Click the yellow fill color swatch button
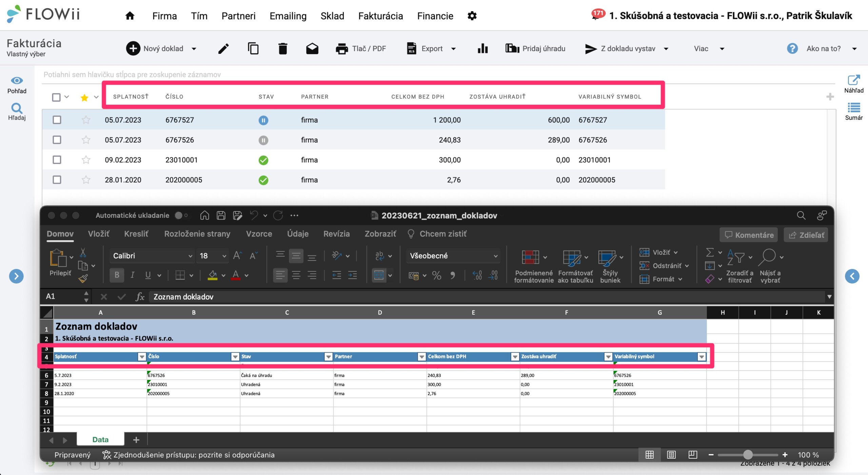Image resolution: width=868 pixels, height=475 pixels. click(213, 275)
